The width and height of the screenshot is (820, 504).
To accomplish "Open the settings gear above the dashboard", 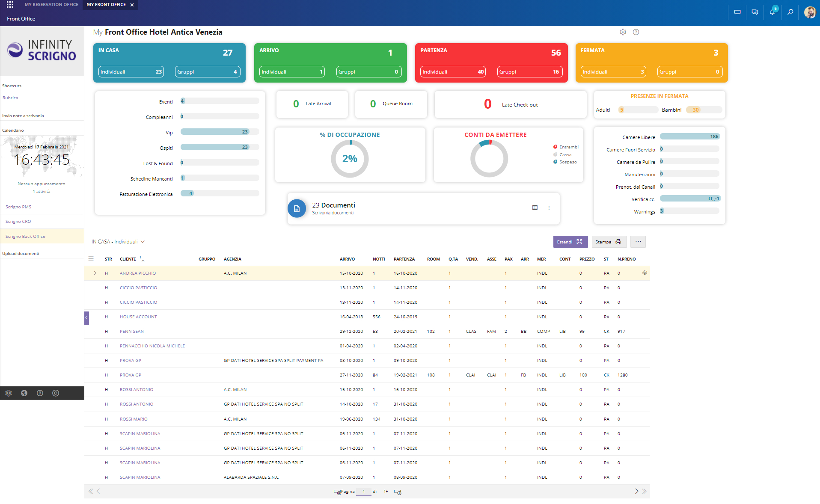I will [x=623, y=32].
